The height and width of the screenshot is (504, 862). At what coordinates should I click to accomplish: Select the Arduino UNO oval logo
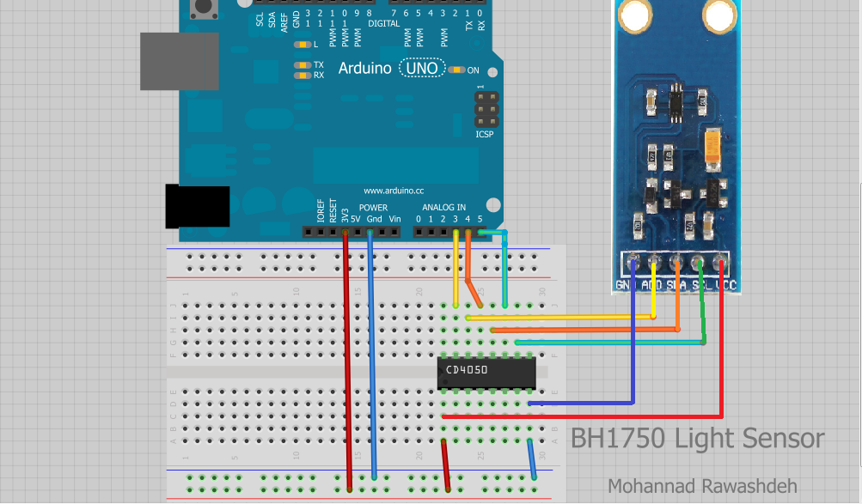pos(422,67)
